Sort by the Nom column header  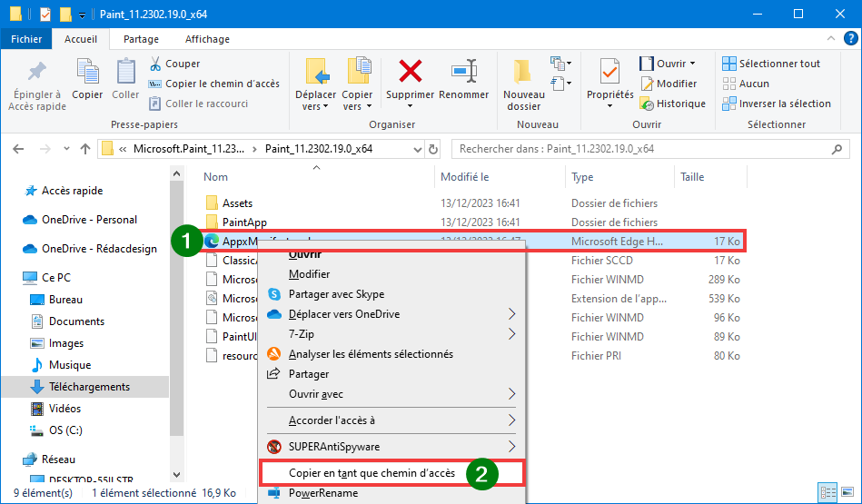[215, 177]
